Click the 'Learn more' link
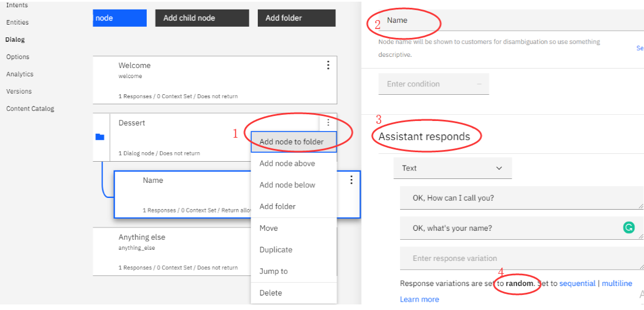The height and width of the screenshot is (310, 644). tap(419, 299)
